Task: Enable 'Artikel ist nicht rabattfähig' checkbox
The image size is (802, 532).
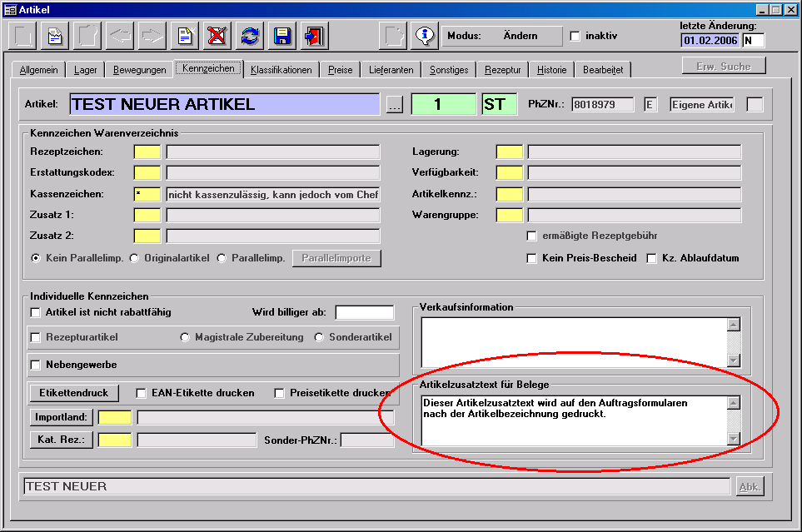Action: [36, 312]
